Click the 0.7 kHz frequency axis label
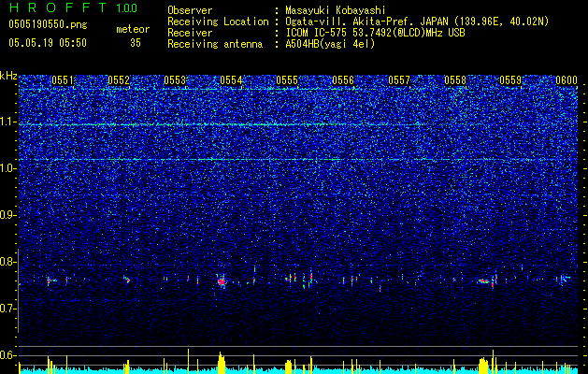The height and width of the screenshot is (374, 588). click(x=8, y=309)
